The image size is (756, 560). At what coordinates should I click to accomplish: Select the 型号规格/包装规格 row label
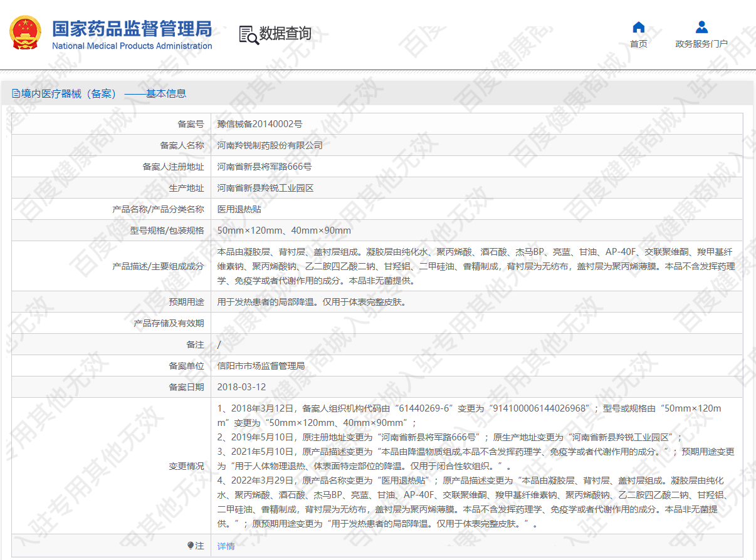tap(167, 231)
